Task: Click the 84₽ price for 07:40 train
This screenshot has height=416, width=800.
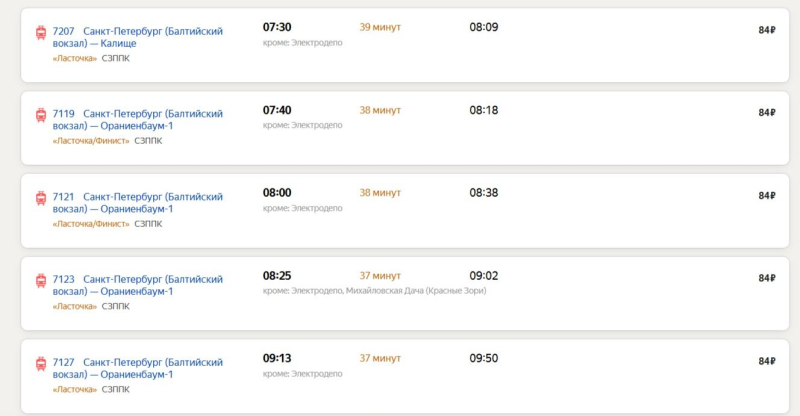Action: pyautogui.click(x=767, y=113)
